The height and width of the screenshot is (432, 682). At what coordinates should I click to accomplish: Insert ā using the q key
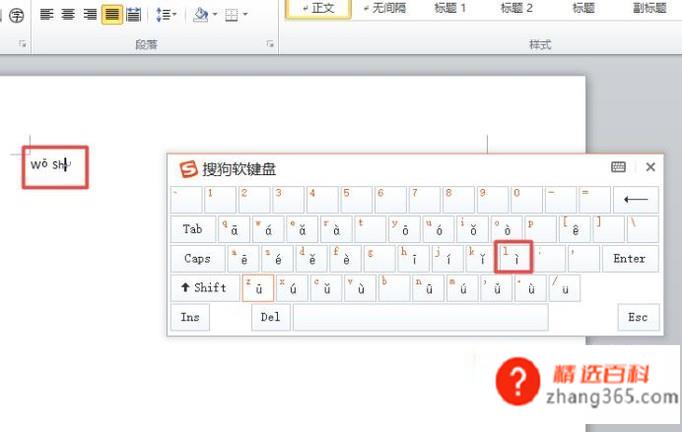[234, 229]
